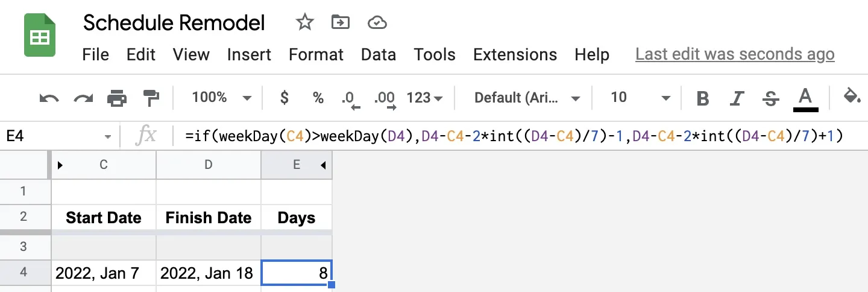Viewport: 868px width, 292px height.
Task: Open the text color picker
Action: (x=805, y=98)
